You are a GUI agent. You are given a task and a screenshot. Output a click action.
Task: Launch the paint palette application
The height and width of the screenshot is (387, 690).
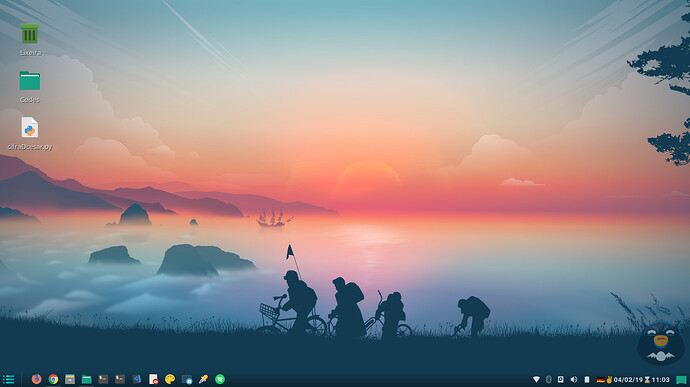click(x=170, y=379)
